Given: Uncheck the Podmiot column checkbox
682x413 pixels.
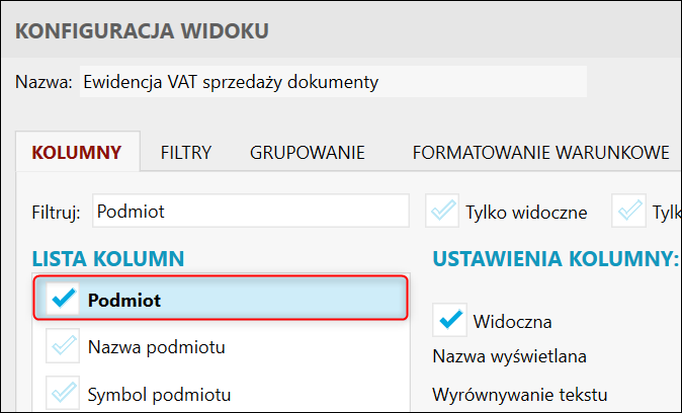Looking at the screenshot, I should (63, 299).
